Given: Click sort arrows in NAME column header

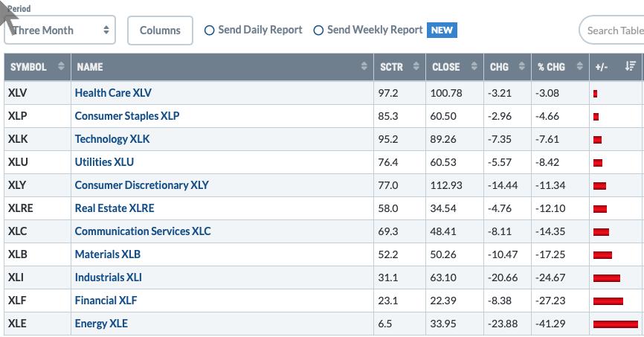Looking at the screenshot, I should pos(364,67).
